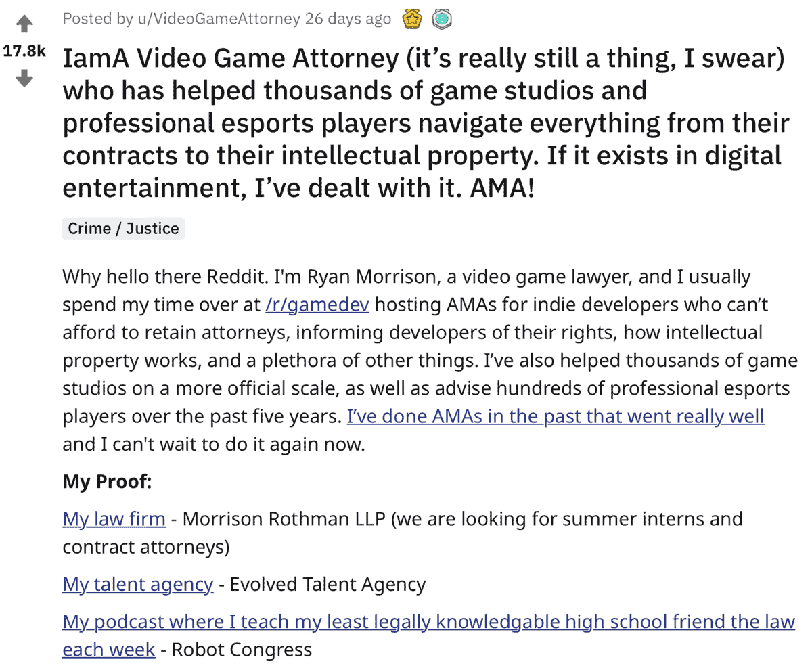Visit the /r/gamedev subreddit link
812x668 pixels.
click(x=317, y=305)
